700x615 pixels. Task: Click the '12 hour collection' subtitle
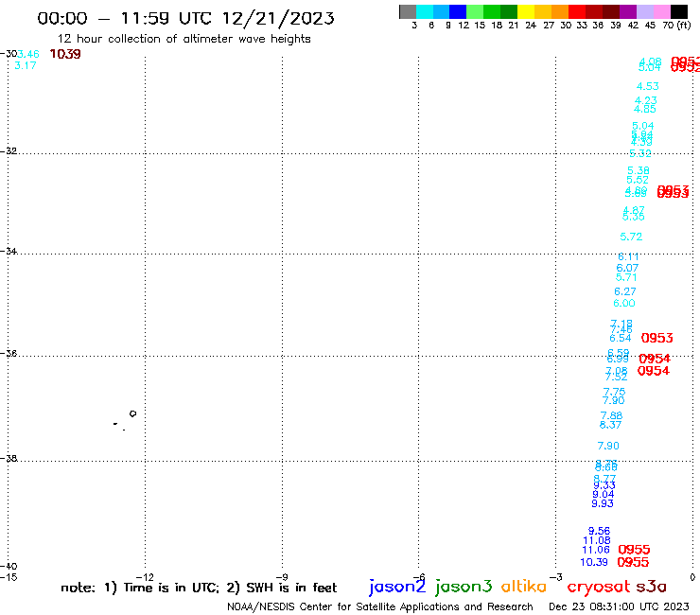(184, 39)
